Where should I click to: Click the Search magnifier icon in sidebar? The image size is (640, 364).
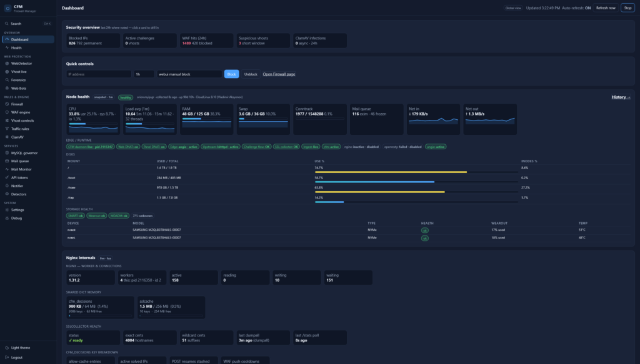pos(6,24)
